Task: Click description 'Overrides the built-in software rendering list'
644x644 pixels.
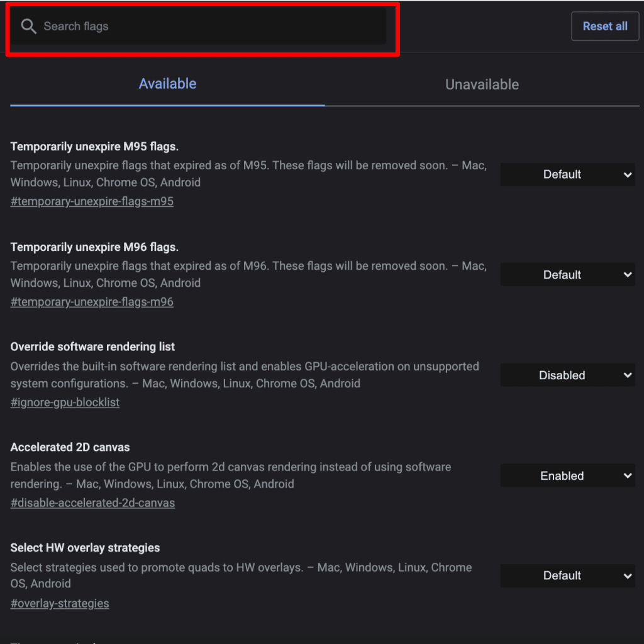Action: click(245, 375)
